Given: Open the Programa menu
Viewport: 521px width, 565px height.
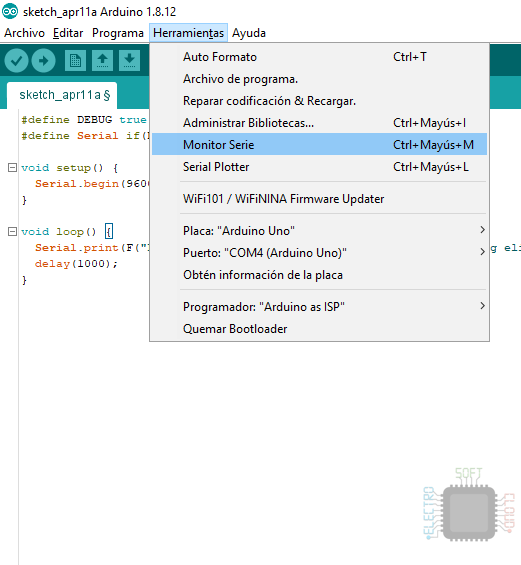Looking at the screenshot, I should (x=118, y=33).
